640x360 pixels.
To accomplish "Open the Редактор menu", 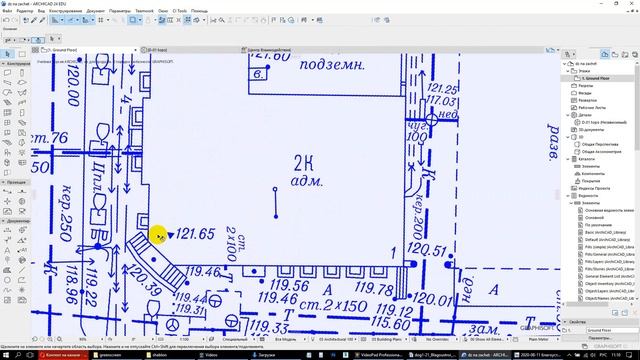I will [x=25, y=11].
